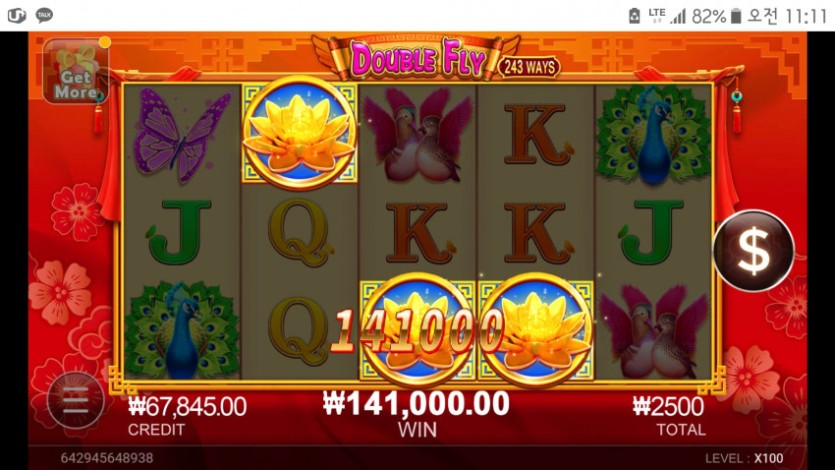The image size is (835, 470).
Task: Click the KakaoTalk notification icon
Action: pos(44,15)
